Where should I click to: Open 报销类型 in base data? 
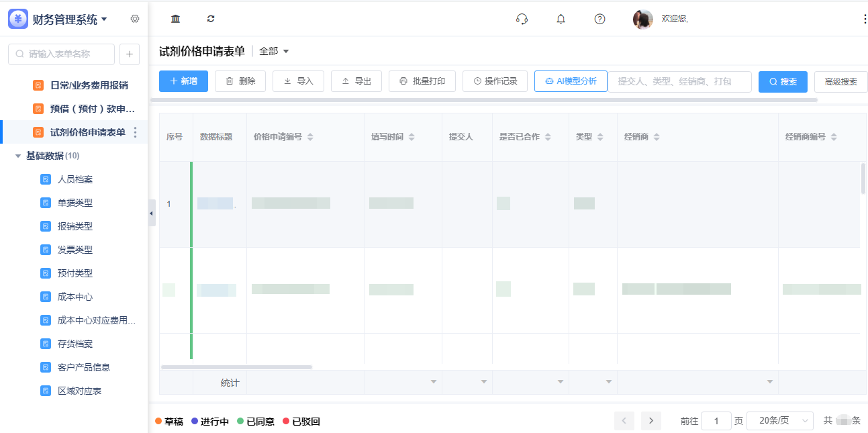tap(74, 226)
